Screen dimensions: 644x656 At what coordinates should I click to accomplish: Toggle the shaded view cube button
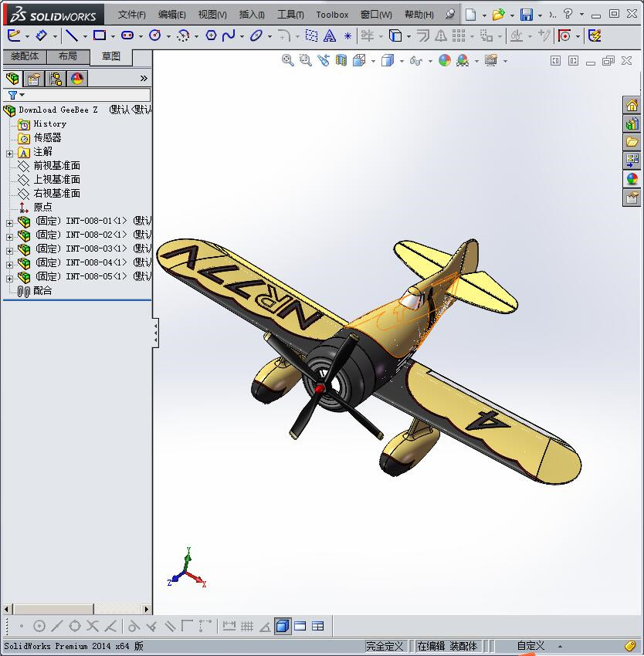click(283, 626)
